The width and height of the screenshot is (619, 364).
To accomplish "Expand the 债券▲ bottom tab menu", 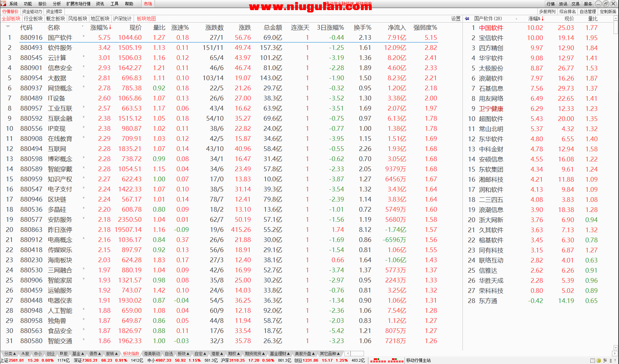I will click(95, 354).
